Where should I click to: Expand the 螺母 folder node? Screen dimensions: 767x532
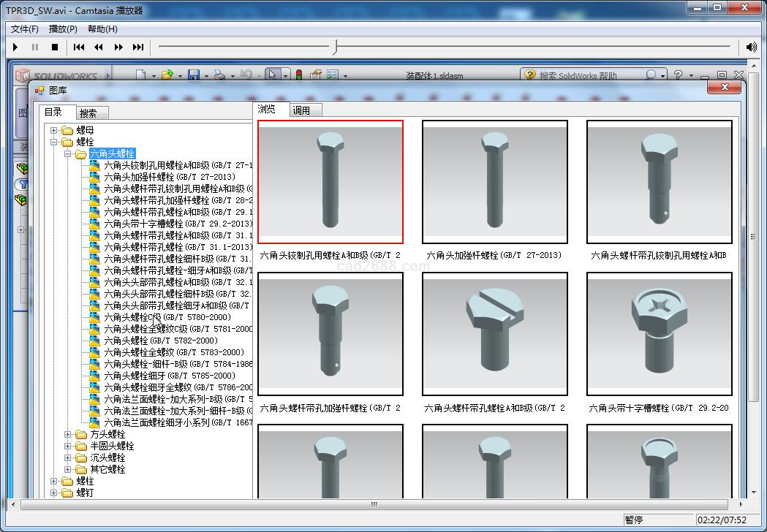click(54, 130)
